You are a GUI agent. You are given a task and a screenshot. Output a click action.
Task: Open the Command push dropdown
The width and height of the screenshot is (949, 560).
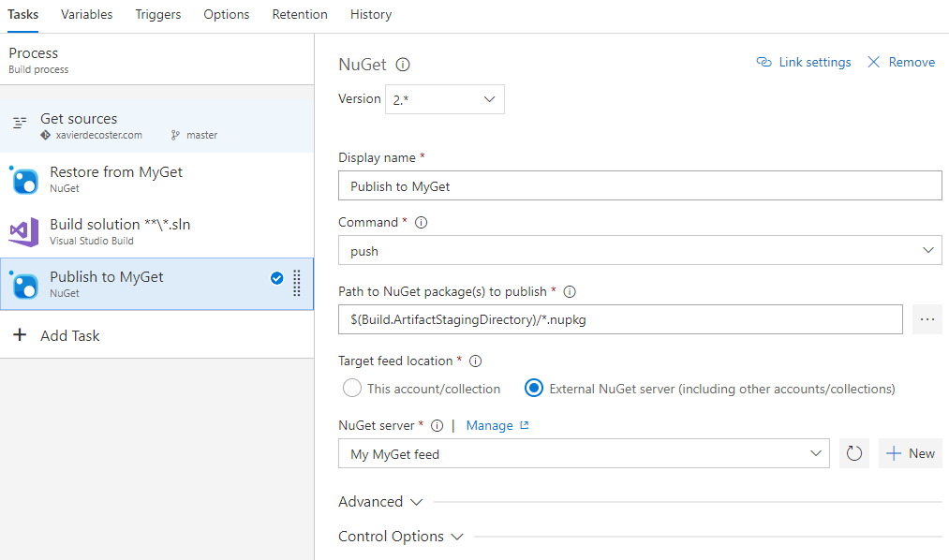[640, 250]
